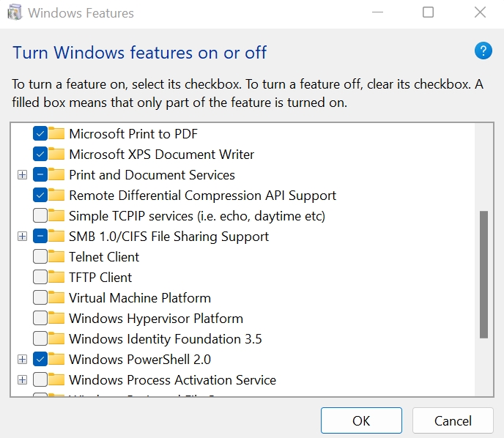Image resolution: width=504 pixels, height=438 pixels.
Task: Select the Simple TCPIP services label
Action: (x=197, y=216)
